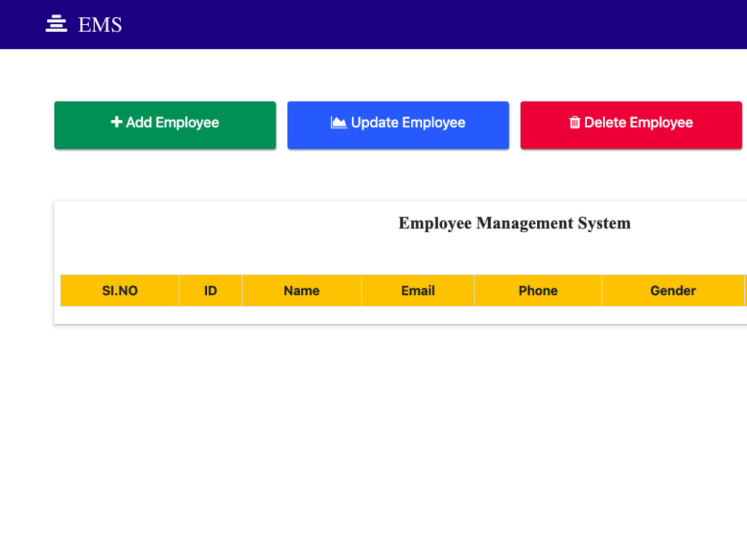The width and height of the screenshot is (747, 560).
Task: Click the plus icon in Add Employee
Action: point(117,122)
